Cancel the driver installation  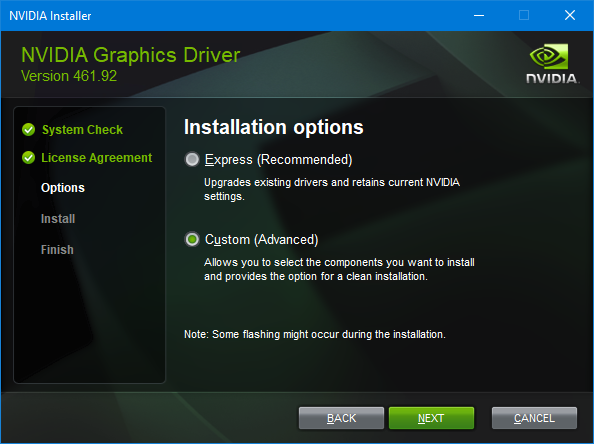pyautogui.click(x=534, y=418)
